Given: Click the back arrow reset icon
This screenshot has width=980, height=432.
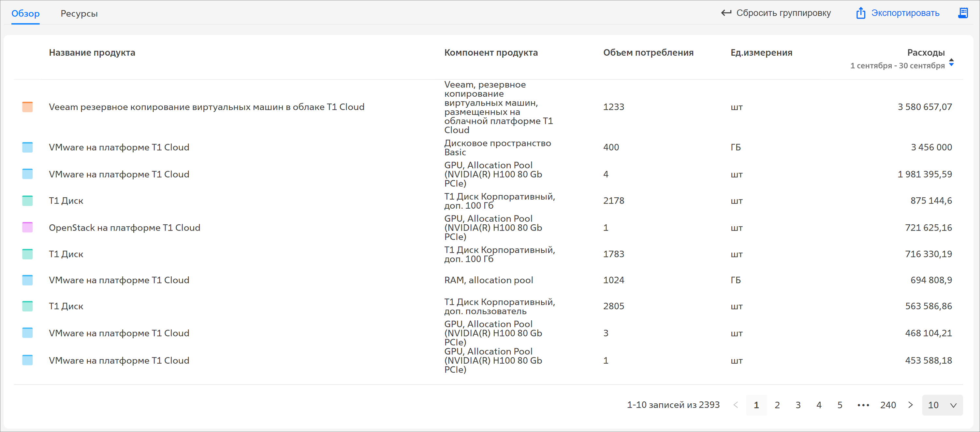Looking at the screenshot, I should coord(726,13).
